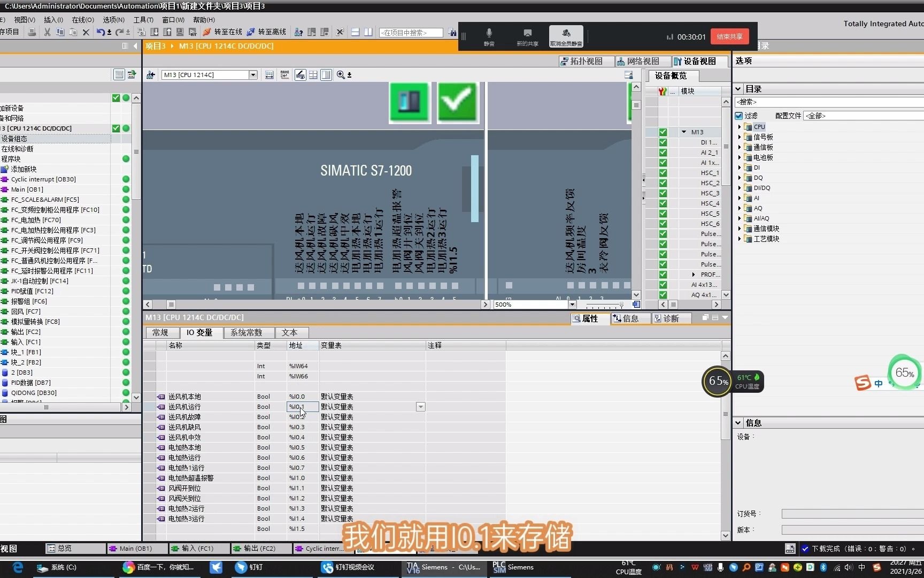924x578 pixels.
Task: Click the project search input field
Action: click(x=411, y=33)
